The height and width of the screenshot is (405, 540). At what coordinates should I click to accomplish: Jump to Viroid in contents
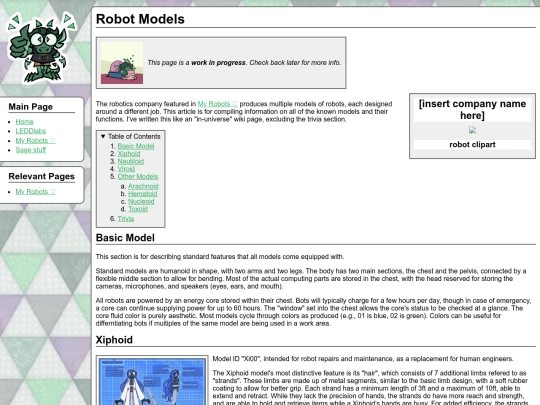[126, 169]
